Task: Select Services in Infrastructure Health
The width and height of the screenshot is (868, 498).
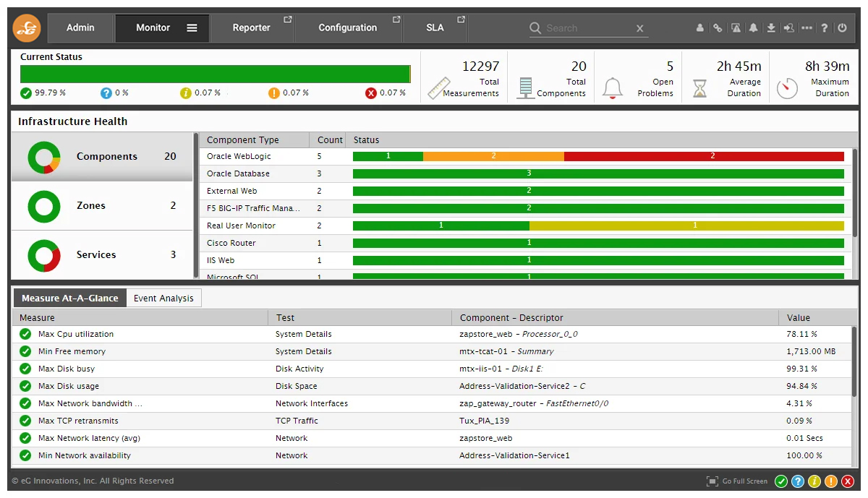Action: click(102, 254)
